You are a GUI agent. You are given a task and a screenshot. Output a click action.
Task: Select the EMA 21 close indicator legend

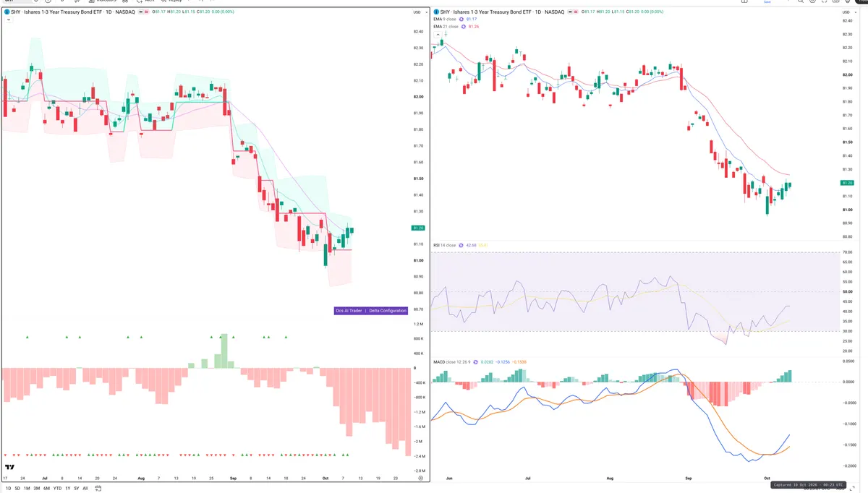click(446, 27)
